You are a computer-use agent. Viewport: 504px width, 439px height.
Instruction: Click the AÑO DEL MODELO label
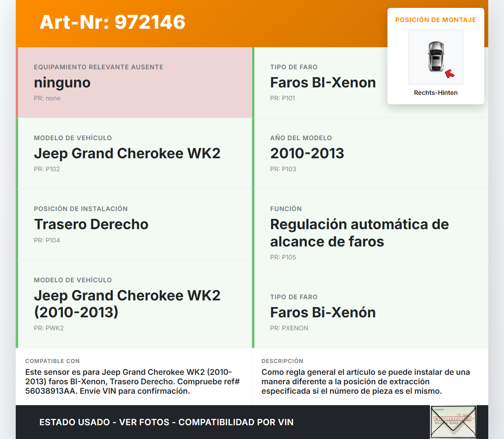tap(301, 138)
